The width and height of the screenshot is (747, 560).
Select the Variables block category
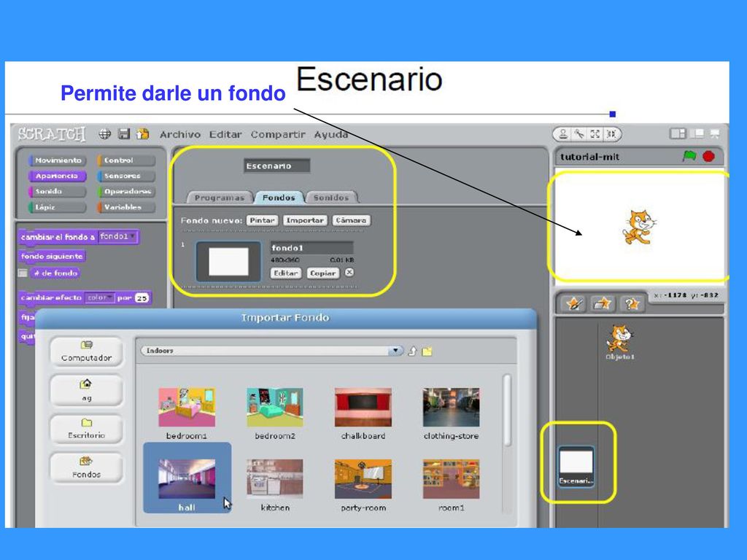tap(126, 207)
